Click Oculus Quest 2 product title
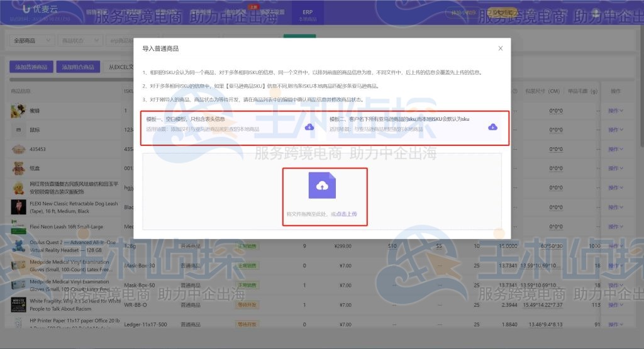 point(72,246)
